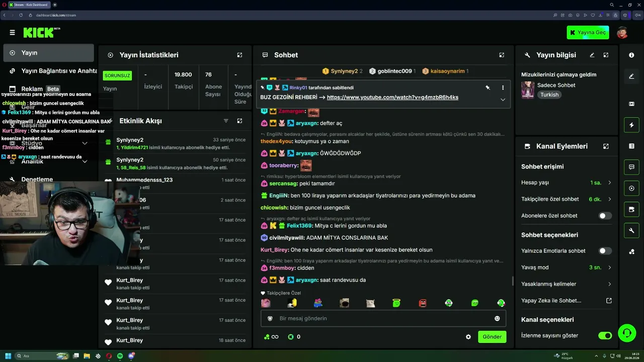Open Takipçilere özel sohbet setting chevron
Screen dimensions: 644x362
pos(610,199)
